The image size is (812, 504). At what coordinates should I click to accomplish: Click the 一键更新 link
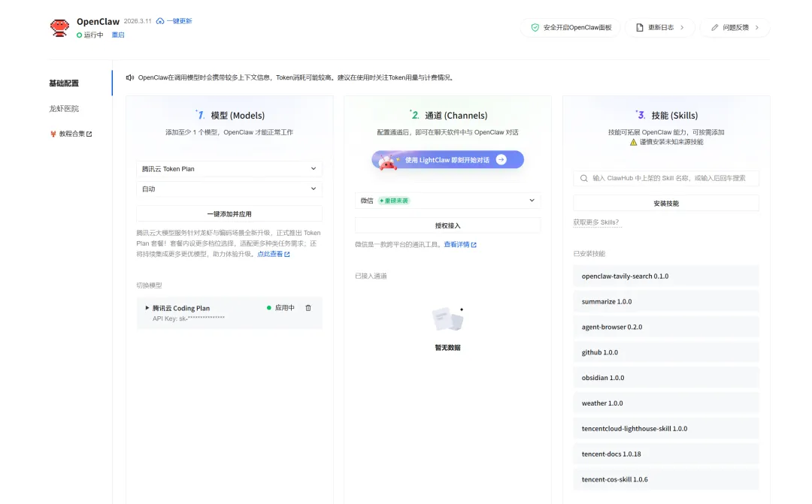pos(179,21)
